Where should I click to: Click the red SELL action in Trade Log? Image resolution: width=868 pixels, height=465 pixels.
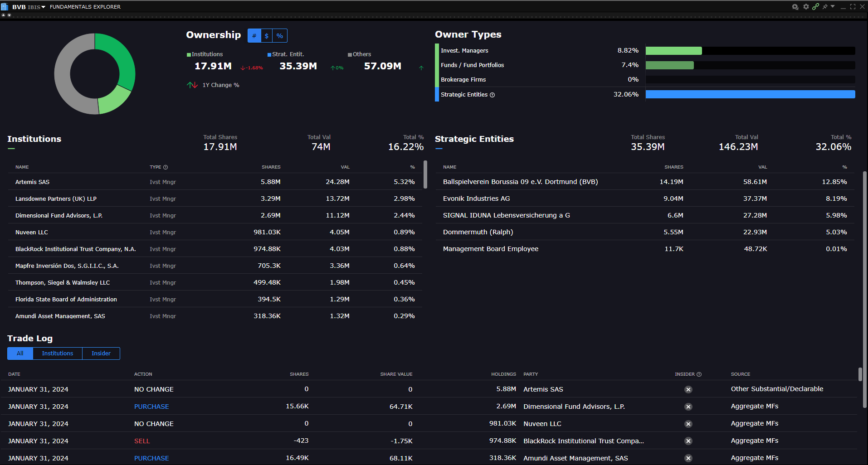pos(142,441)
